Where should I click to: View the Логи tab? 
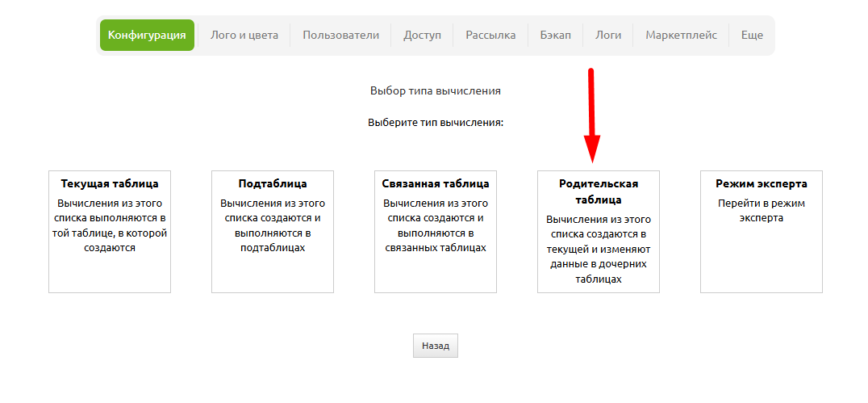[608, 36]
